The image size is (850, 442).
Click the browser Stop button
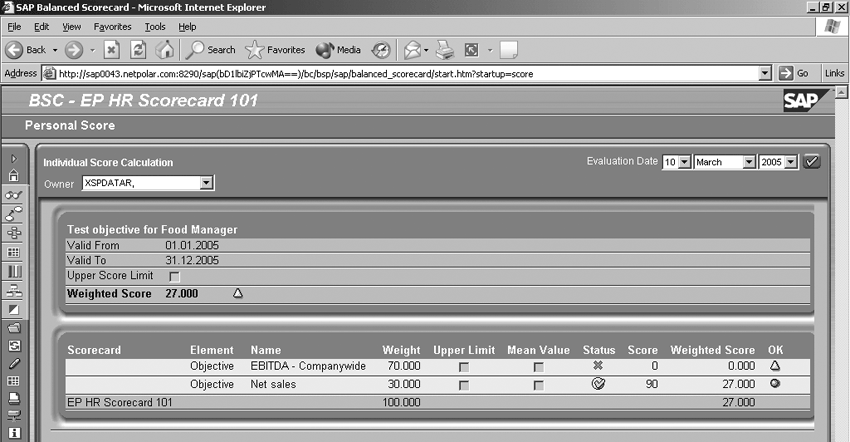(x=112, y=50)
